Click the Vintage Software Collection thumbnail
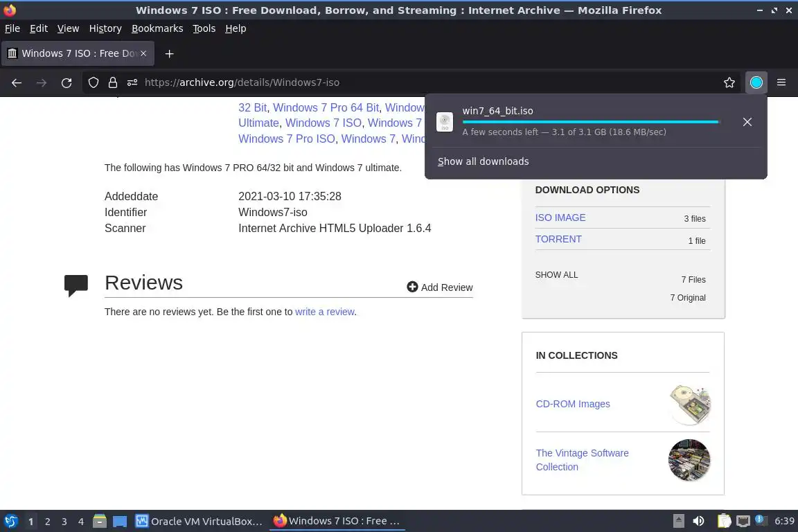Screen dimensions: 798x532 pyautogui.click(x=690, y=460)
